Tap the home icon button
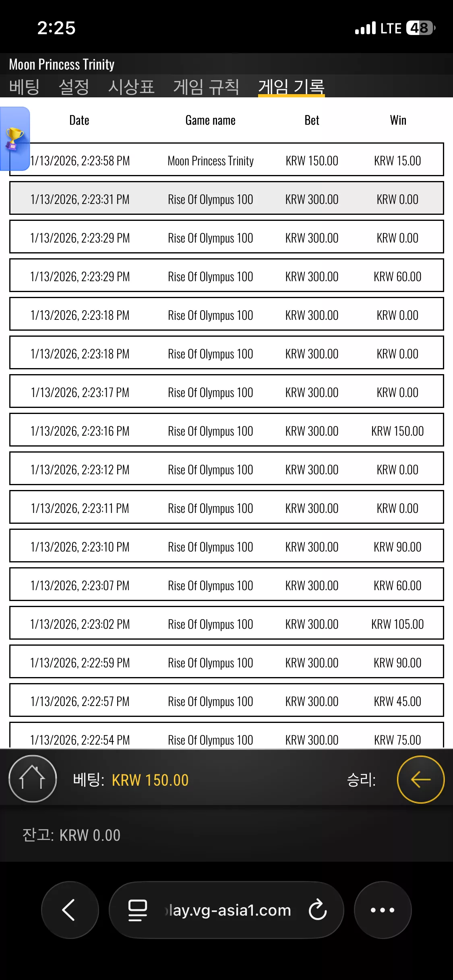Image resolution: width=453 pixels, height=980 pixels. click(x=33, y=778)
